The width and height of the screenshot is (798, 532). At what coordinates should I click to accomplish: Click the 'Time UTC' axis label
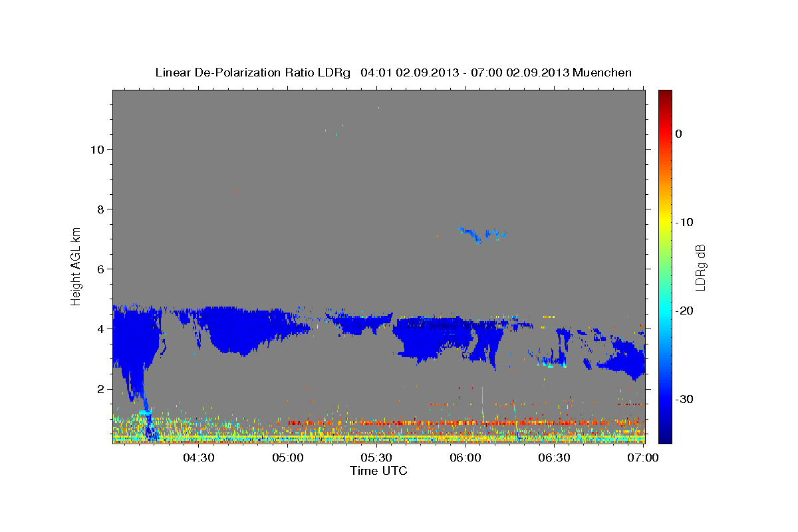pyautogui.click(x=378, y=471)
